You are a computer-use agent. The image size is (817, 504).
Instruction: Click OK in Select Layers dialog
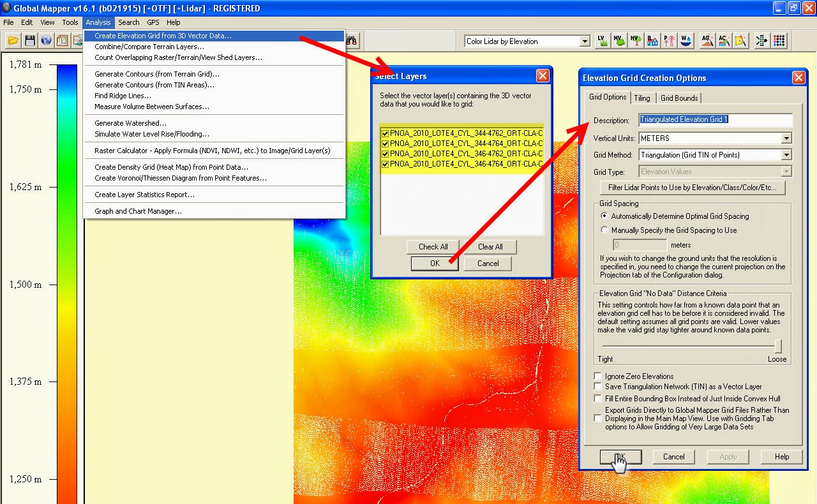pos(435,263)
